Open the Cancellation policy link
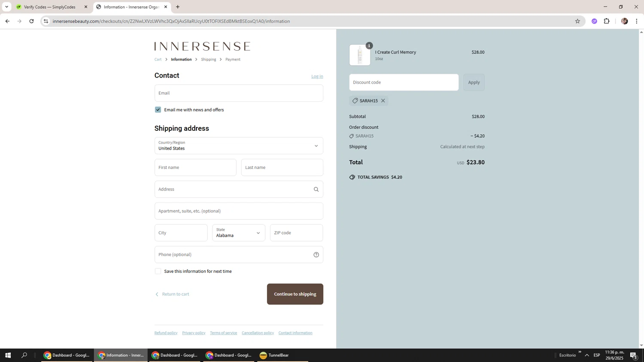This screenshot has width=644, height=362. pyautogui.click(x=258, y=333)
